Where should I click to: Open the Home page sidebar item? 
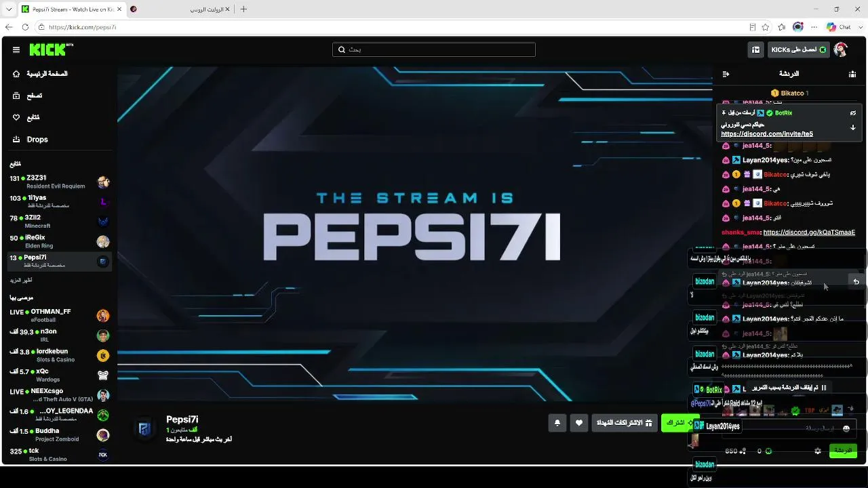[59, 74]
